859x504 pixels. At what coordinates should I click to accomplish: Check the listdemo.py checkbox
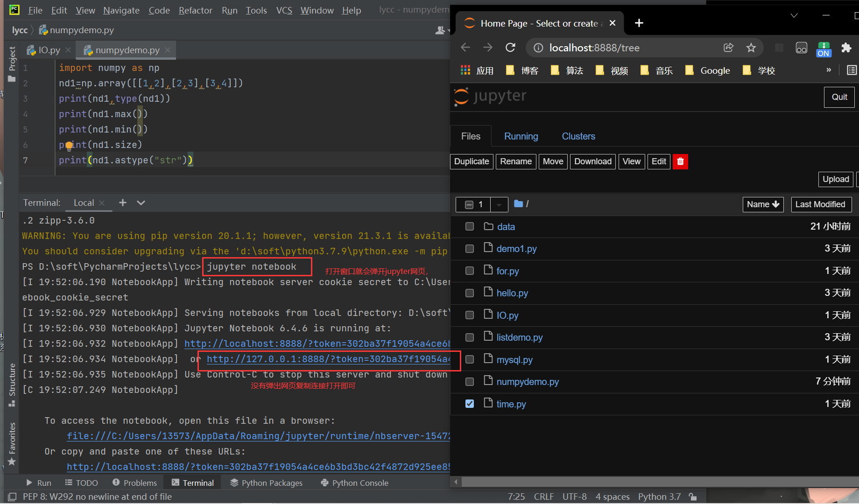(x=470, y=337)
